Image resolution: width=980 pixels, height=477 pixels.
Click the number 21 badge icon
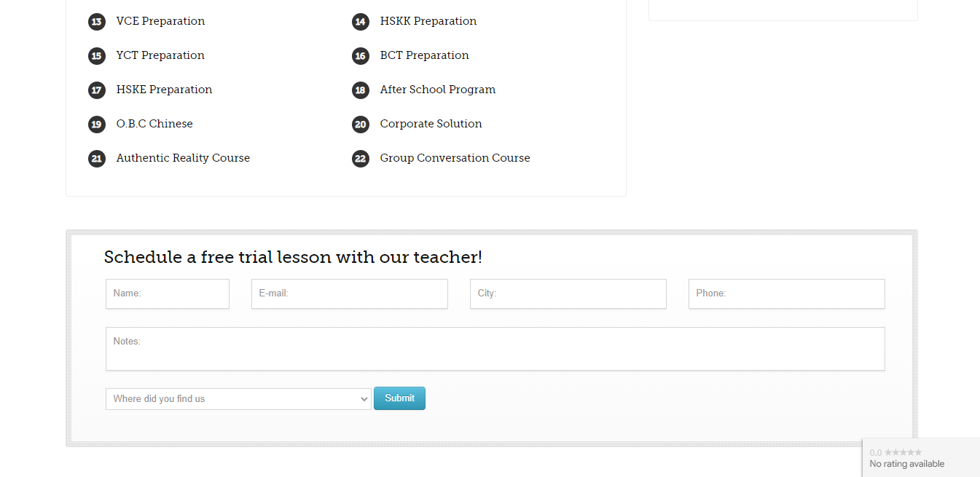click(x=97, y=159)
